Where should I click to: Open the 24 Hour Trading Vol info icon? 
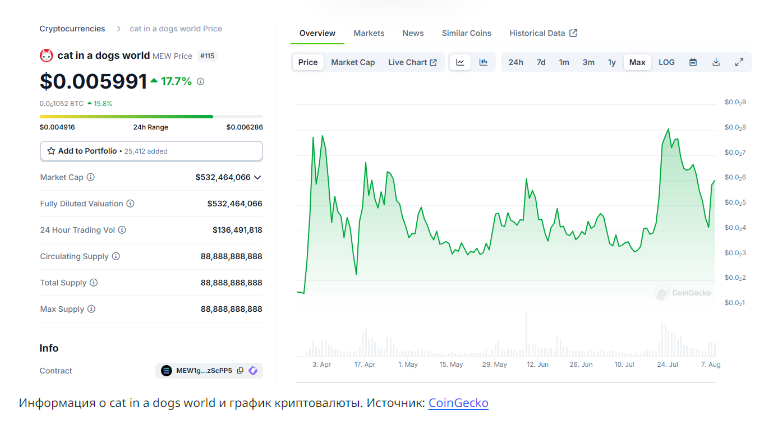point(122,230)
